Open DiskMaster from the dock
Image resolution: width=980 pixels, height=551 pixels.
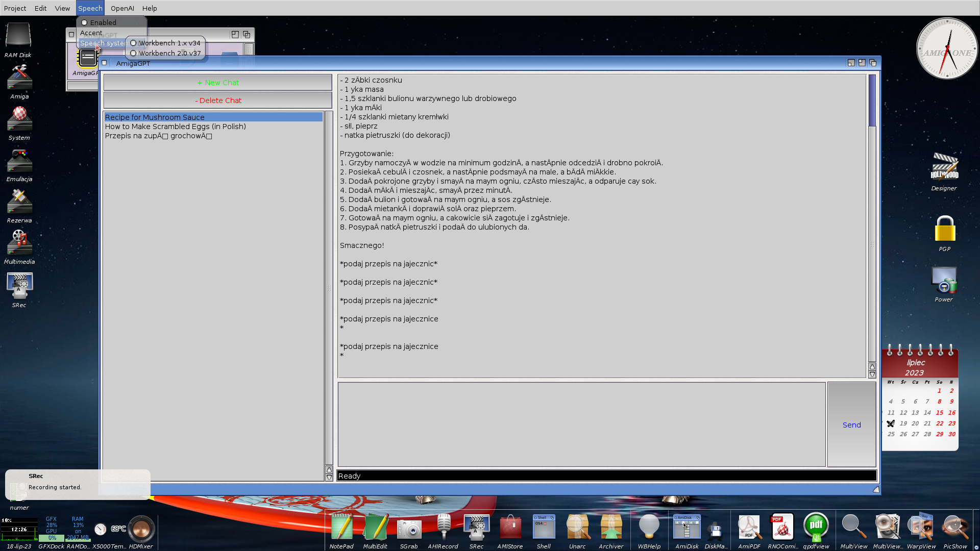click(716, 531)
